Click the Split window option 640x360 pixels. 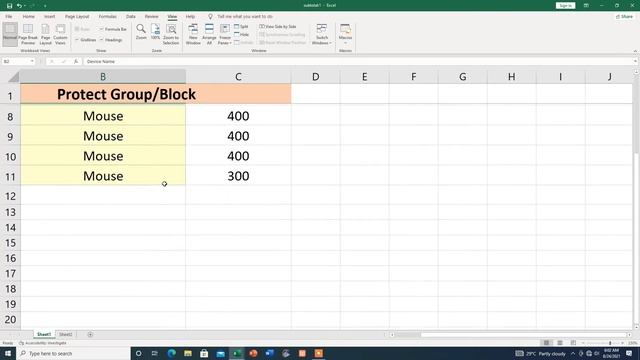point(241,27)
